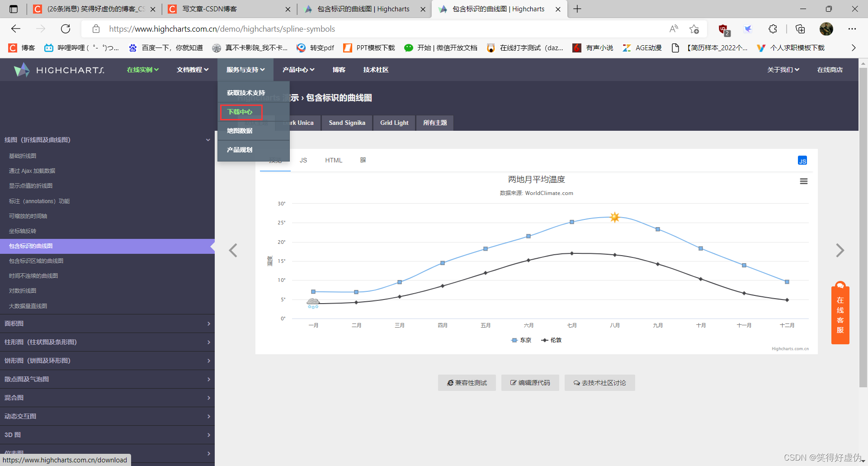Switch to the HTML code tab

pyautogui.click(x=334, y=160)
